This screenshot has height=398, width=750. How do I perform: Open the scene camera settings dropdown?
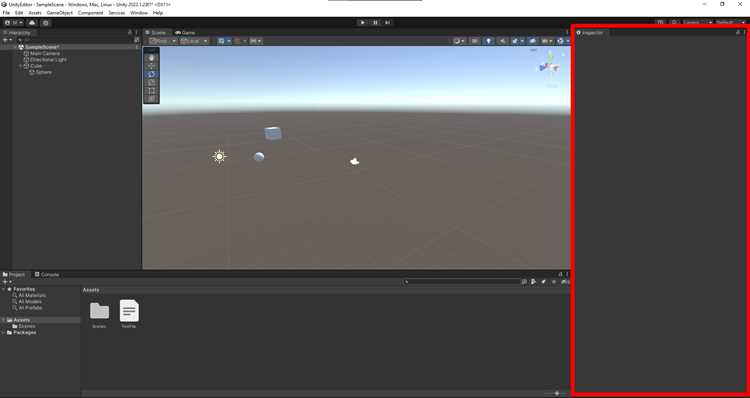click(547, 41)
